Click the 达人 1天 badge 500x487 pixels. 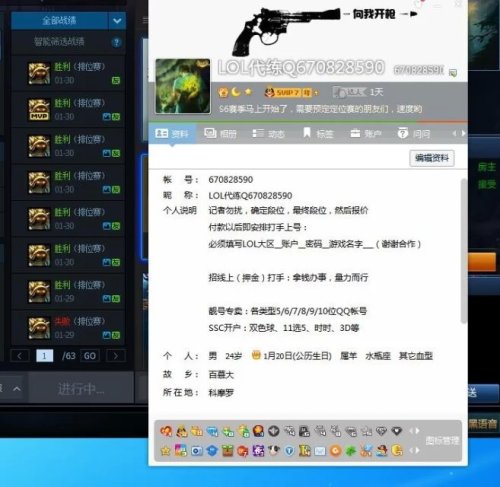pyautogui.click(x=358, y=92)
